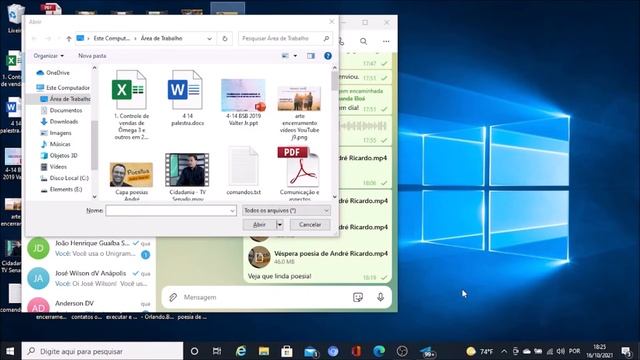This screenshot has height=360, width=640.
Task: Open 'Véspera poesia de André Ricardo.mp4' attachment
Action: coord(318,257)
